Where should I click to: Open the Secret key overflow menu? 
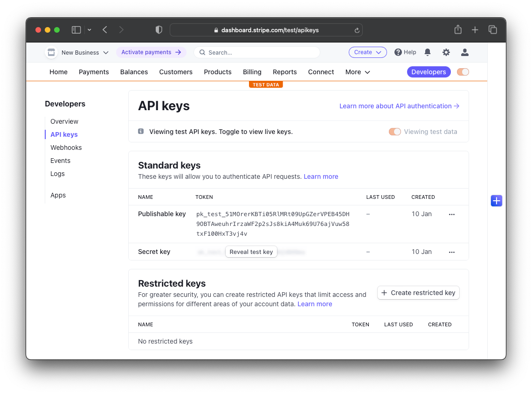click(452, 252)
